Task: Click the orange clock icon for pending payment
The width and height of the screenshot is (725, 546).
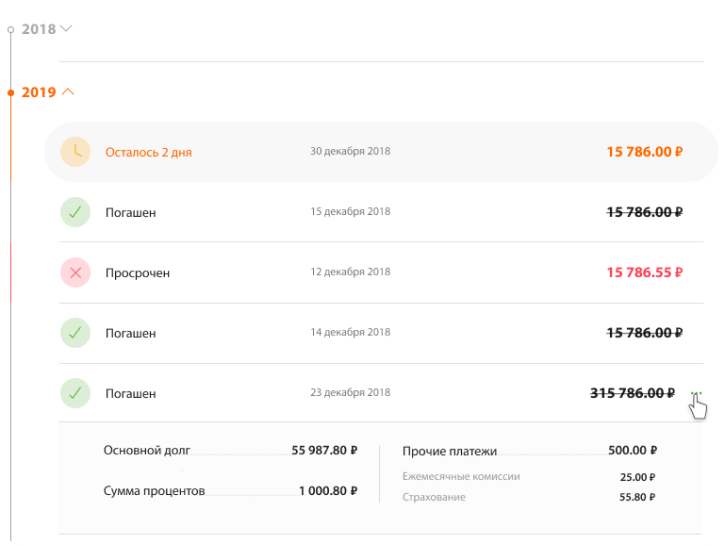Action: point(75,152)
